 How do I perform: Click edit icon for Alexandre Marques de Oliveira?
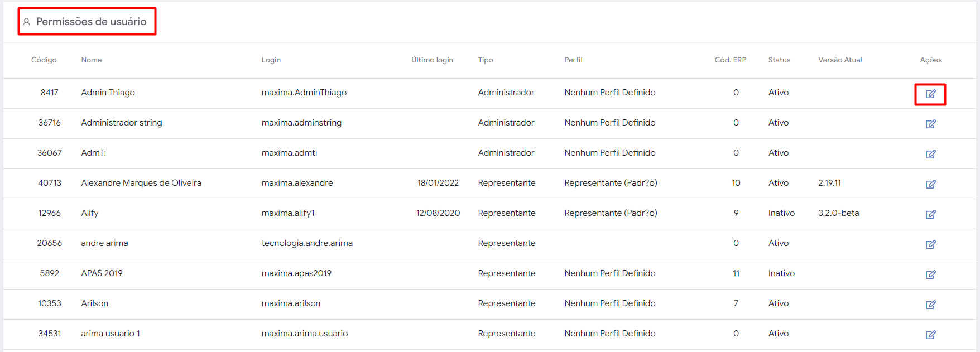(930, 184)
